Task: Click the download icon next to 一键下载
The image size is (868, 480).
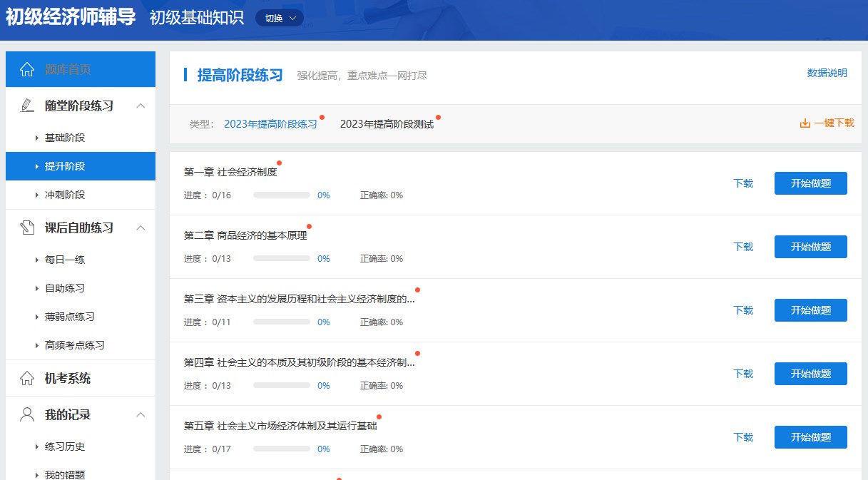Action: [805, 123]
